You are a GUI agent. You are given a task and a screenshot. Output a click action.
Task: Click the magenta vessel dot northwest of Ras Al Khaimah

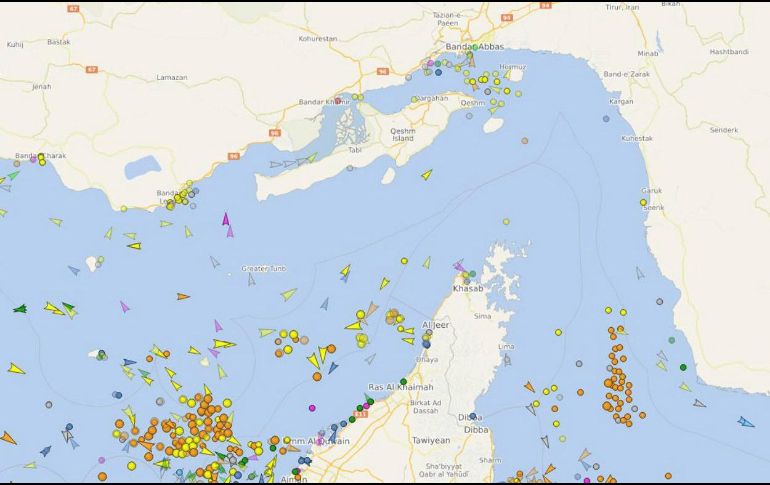tap(312, 408)
